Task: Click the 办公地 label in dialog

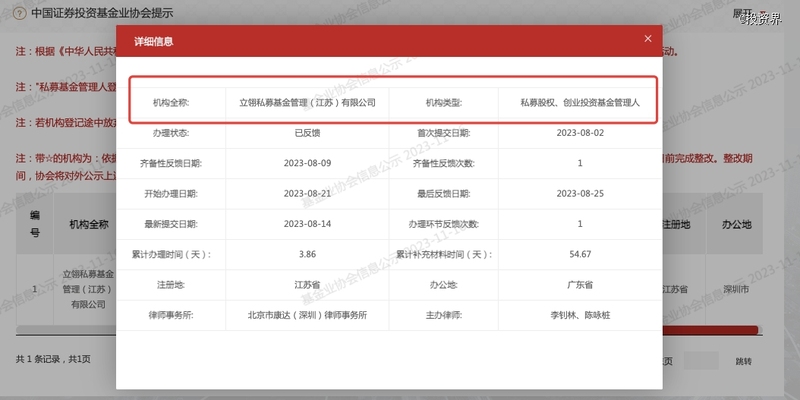Action: (444, 285)
